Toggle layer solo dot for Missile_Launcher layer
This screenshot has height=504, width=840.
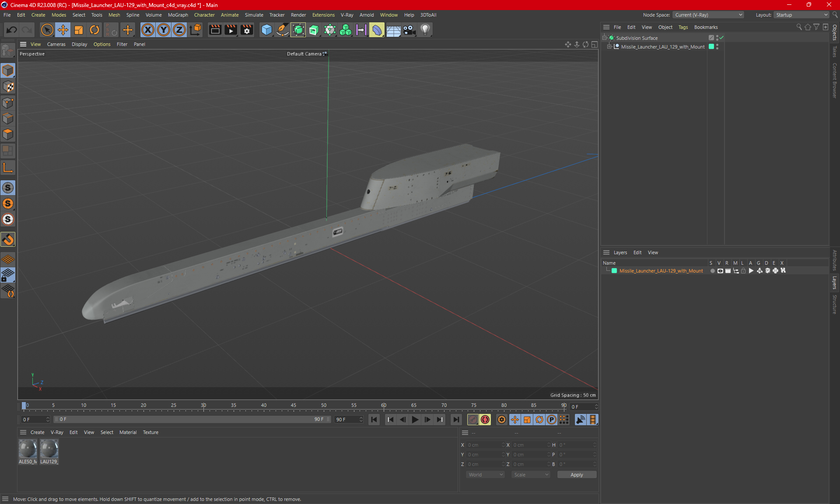point(712,271)
